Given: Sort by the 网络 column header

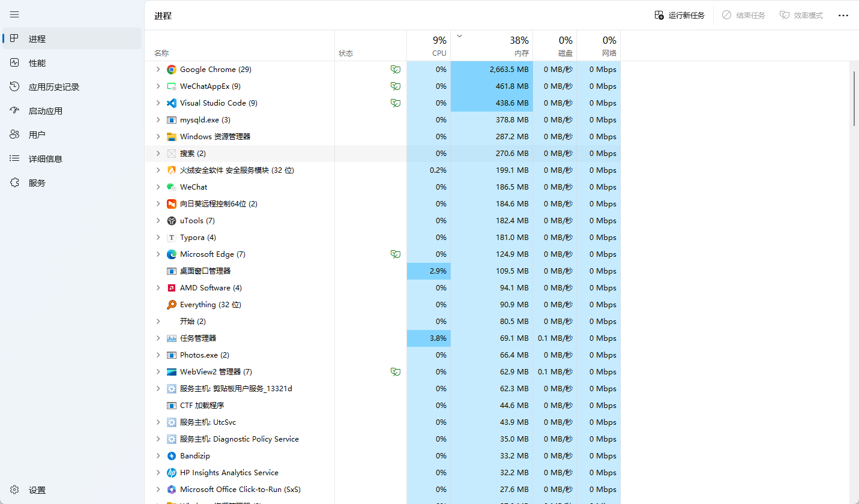Looking at the screenshot, I should (598, 46).
